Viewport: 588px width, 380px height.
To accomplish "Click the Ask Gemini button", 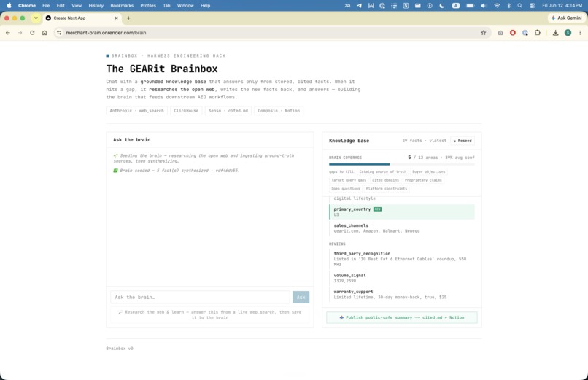I will tap(566, 18).
